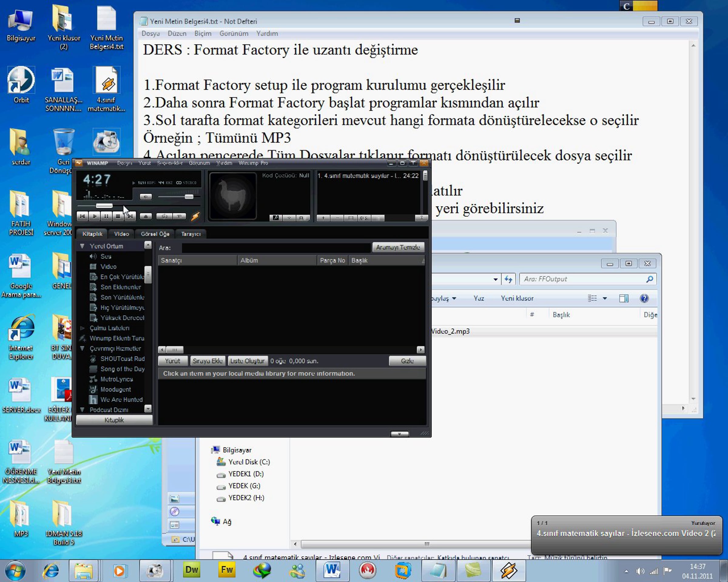The height and width of the screenshot is (582, 728).
Task: Expand the Çalma Listeleri tree node
Action: [82, 328]
